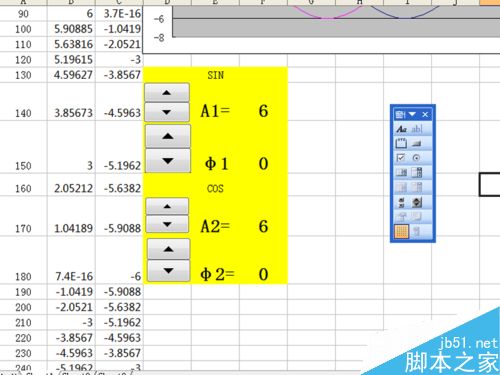Viewport: 500px width, 375px height.
Task: Click the Run Dialog icon
Action: pos(417,231)
